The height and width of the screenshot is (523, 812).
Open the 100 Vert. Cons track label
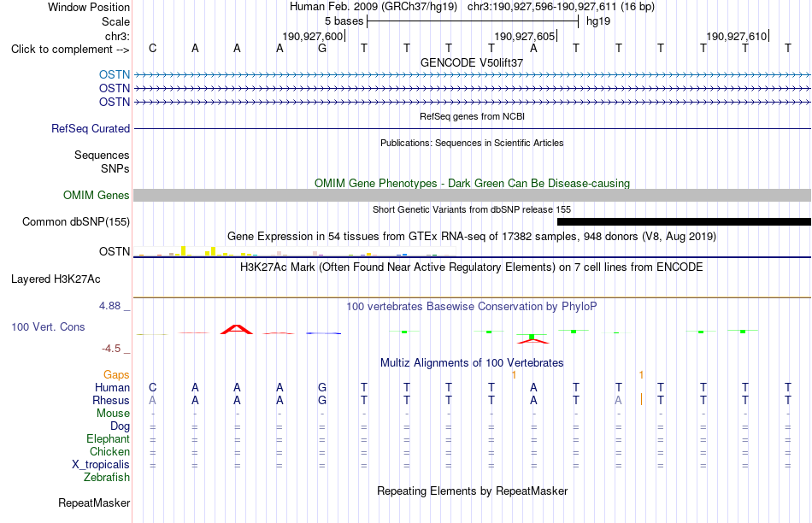tap(48, 326)
